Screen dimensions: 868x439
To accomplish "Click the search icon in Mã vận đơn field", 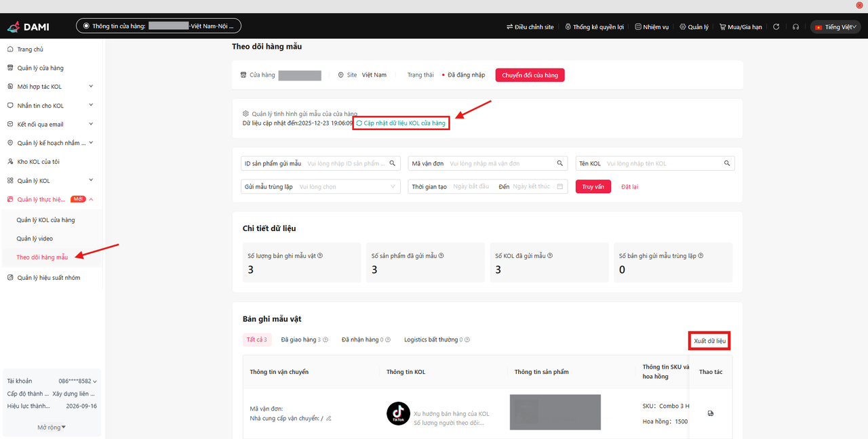I will point(559,163).
